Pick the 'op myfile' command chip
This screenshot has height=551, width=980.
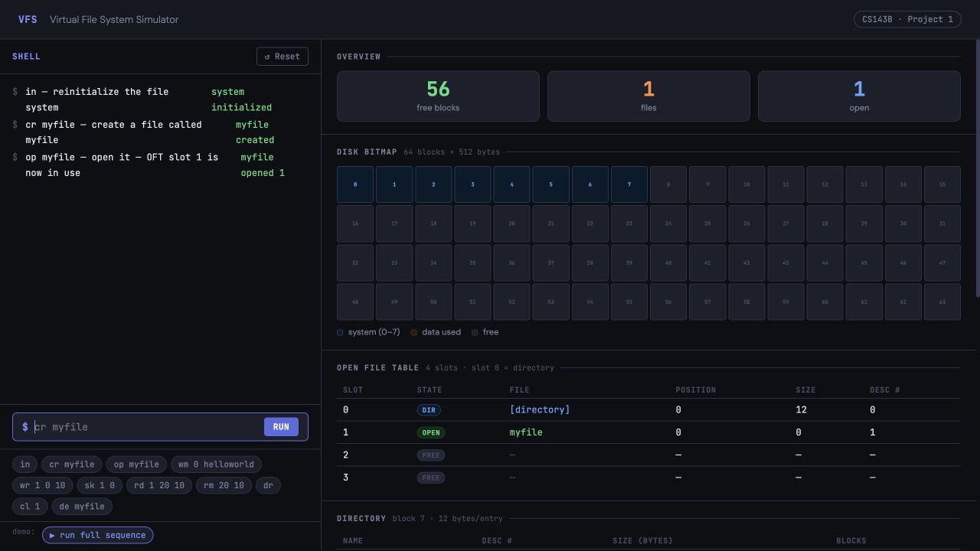(136, 465)
